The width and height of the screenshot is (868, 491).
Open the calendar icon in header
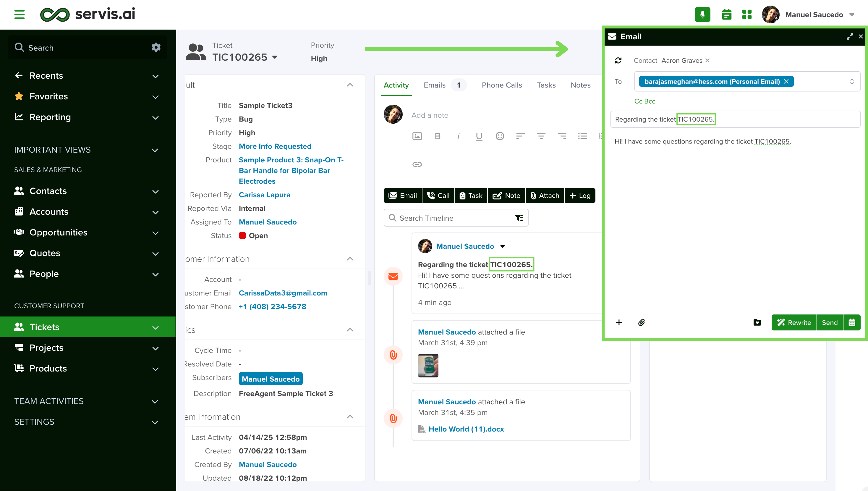[x=727, y=14]
